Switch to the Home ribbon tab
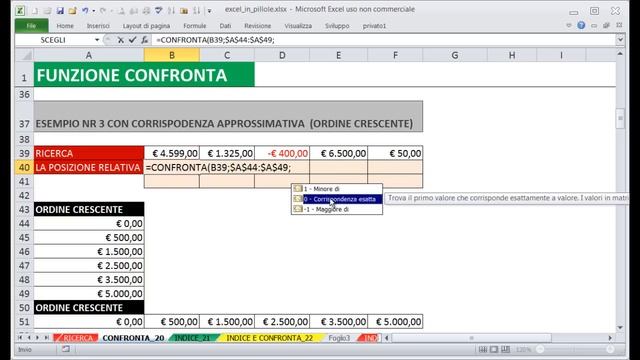Viewport: 640px width, 360px height. 65,26
